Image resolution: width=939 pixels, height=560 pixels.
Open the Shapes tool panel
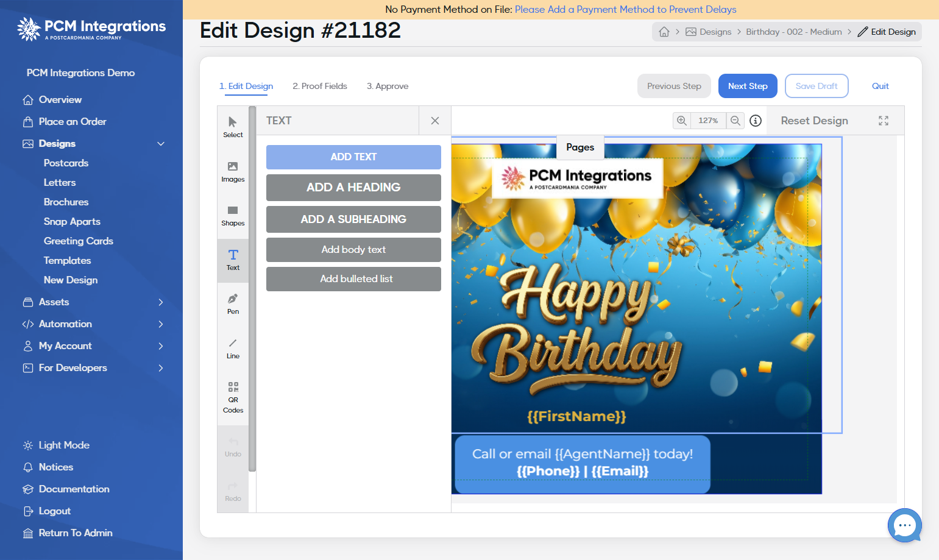[x=233, y=216]
